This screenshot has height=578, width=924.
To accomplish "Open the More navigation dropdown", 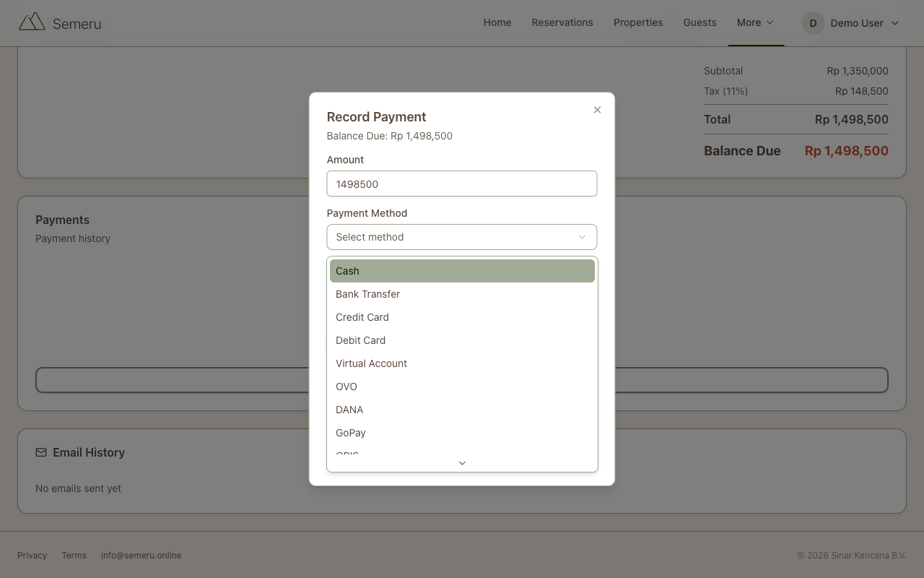I will pyautogui.click(x=755, y=22).
